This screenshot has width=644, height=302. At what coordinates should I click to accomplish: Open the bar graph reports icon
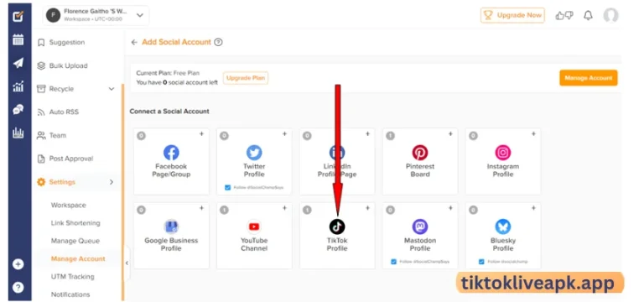point(18,133)
